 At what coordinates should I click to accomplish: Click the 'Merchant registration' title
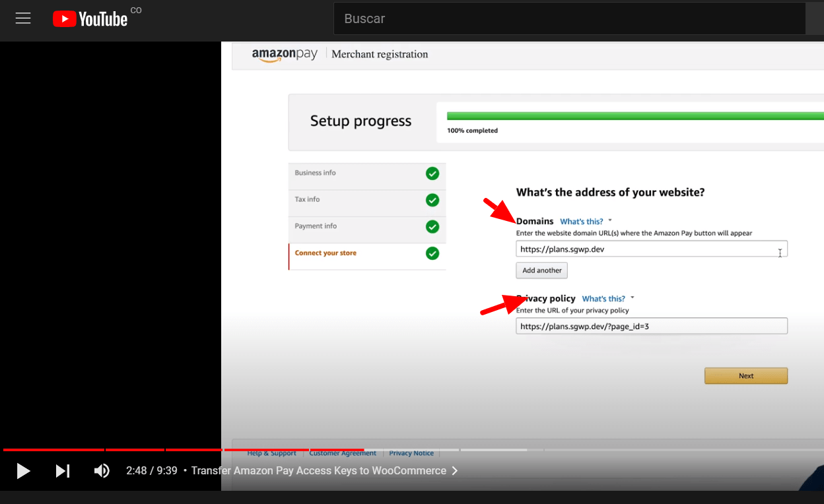pyautogui.click(x=380, y=55)
